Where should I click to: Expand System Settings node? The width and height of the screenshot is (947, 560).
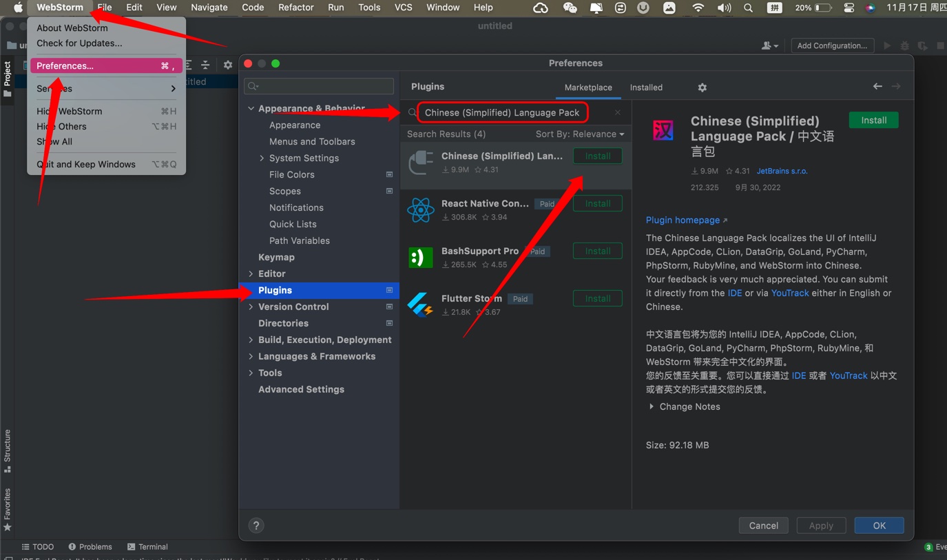point(262,158)
